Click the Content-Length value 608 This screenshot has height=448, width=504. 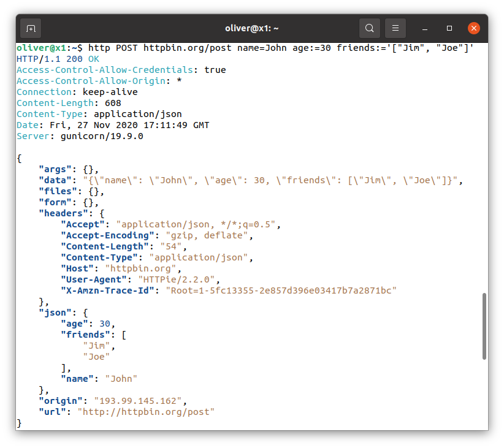pos(113,103)
